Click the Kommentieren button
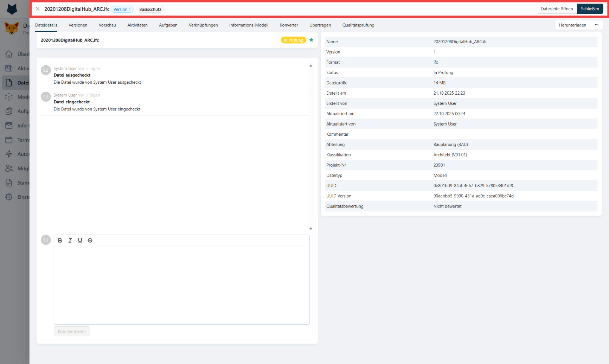609x364 pixels. 72,331
